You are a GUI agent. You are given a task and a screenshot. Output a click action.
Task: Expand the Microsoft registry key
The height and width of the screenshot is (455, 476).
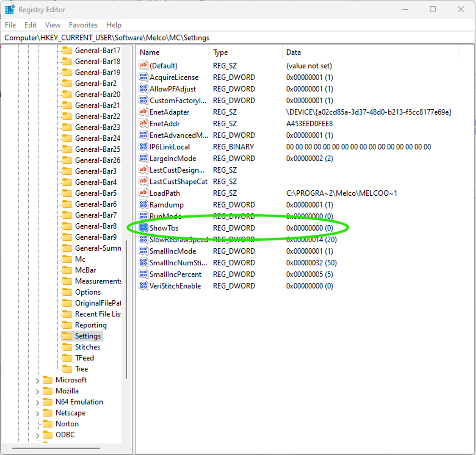37,381
